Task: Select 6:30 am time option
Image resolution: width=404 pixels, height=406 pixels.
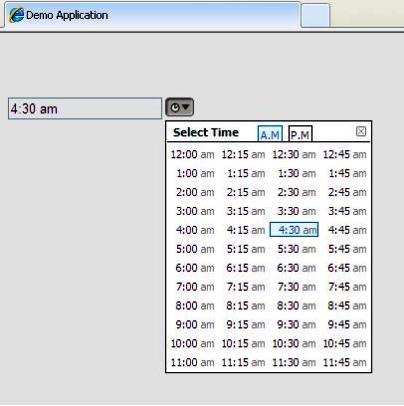Action: pyautogui.click(x=297, y=268)
